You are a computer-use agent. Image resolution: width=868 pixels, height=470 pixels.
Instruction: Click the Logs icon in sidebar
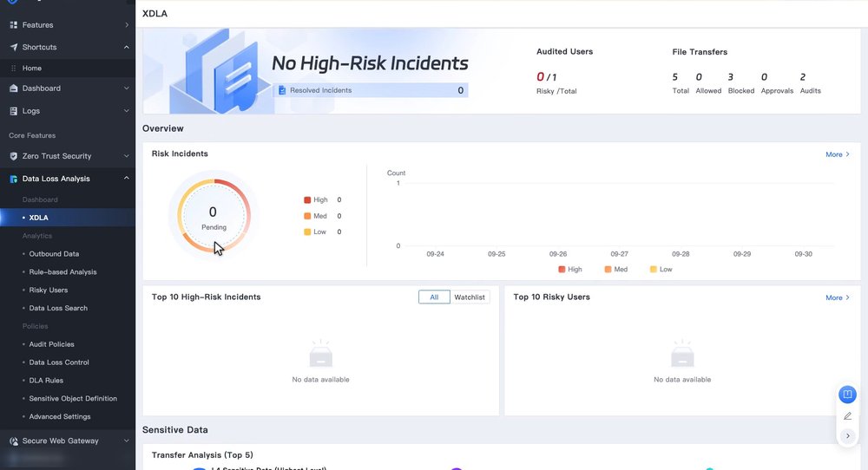tap(14, 111)
